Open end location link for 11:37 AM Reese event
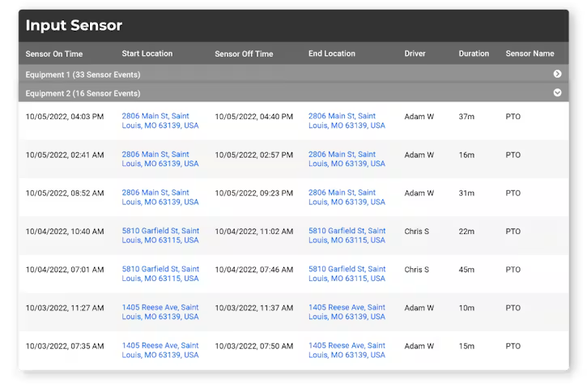Screen dimensions: 587x392 (x=347, y=312)
